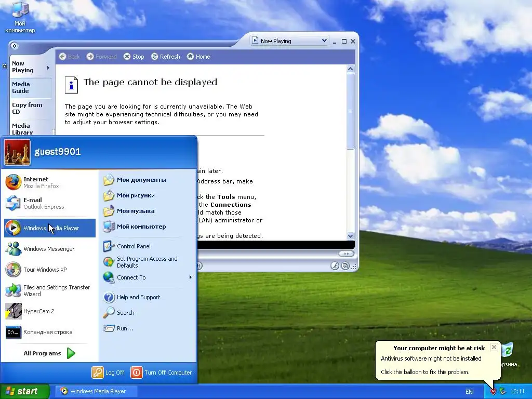The width and height of the screenshot is (532, 399).
Task: Open Мои документы folder
Action: (x=148, y=180)
